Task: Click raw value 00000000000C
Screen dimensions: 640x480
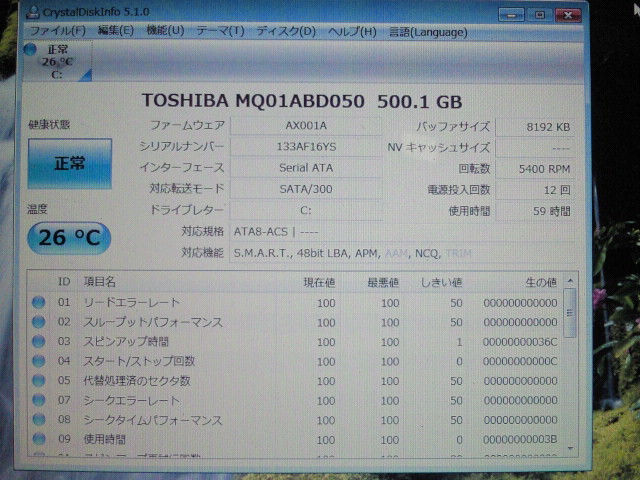Action: (520, 362)
